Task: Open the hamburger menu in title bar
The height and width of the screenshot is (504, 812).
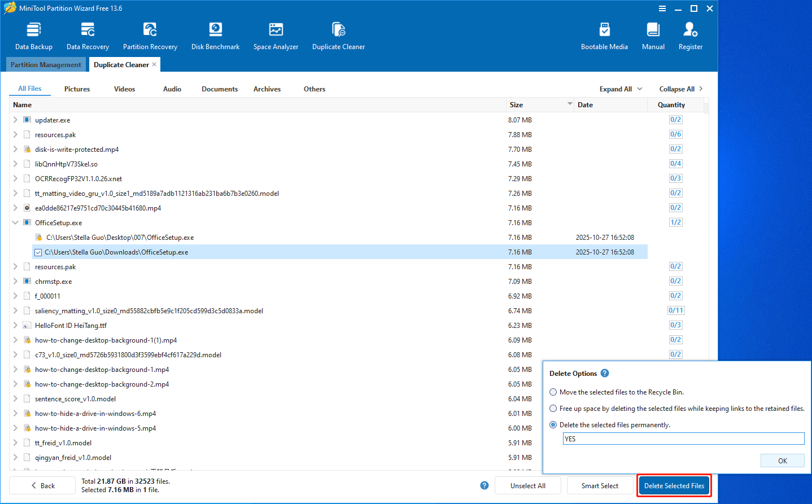Action: click(662, 8)
